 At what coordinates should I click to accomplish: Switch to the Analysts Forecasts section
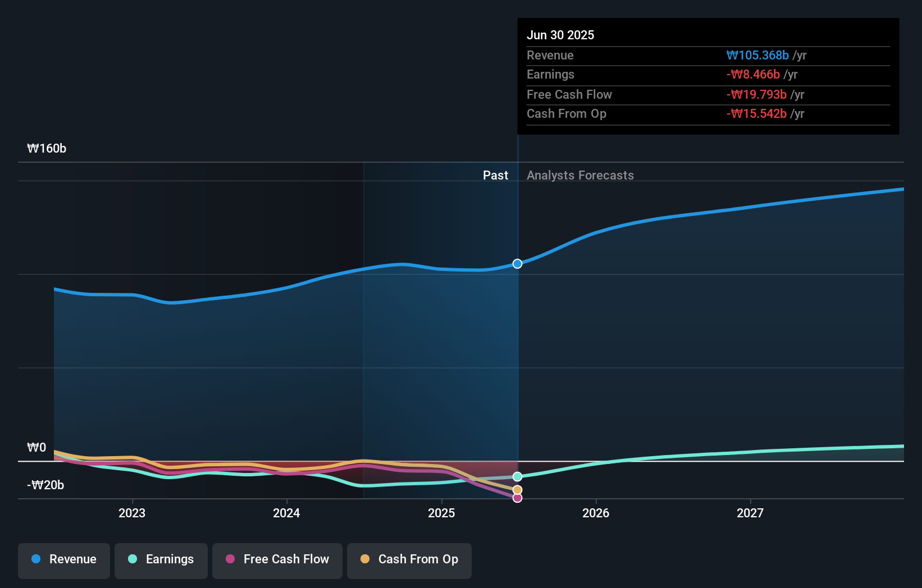coord(580,175)
